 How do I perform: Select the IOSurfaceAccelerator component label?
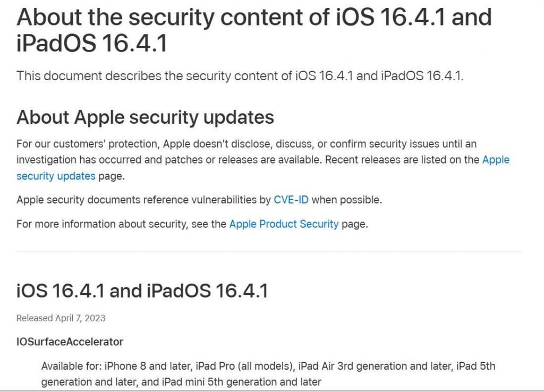[70, 342]
